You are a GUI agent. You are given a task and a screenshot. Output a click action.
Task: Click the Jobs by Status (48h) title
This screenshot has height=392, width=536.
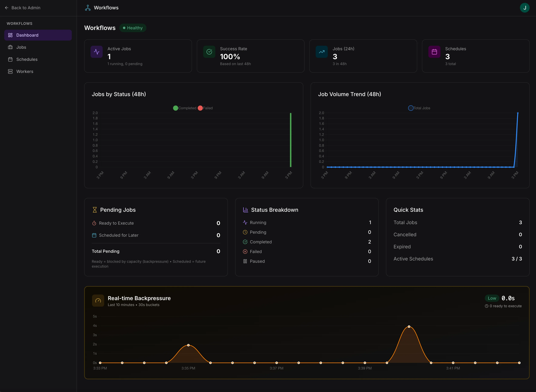click(119, 94)
